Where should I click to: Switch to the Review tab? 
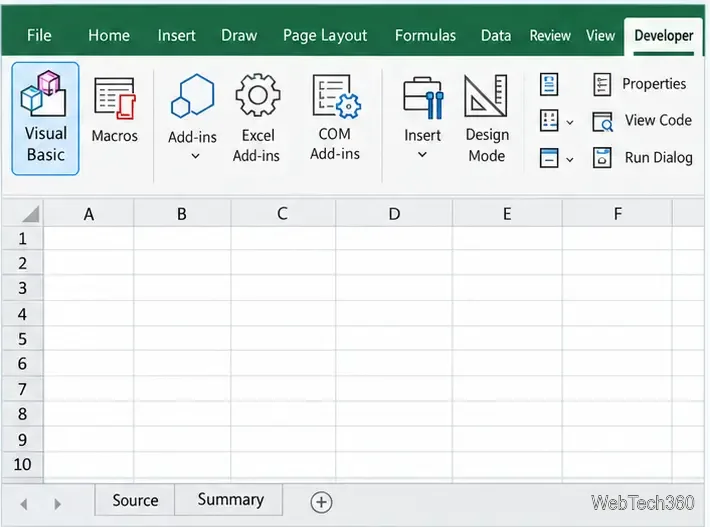pos(550,35)
